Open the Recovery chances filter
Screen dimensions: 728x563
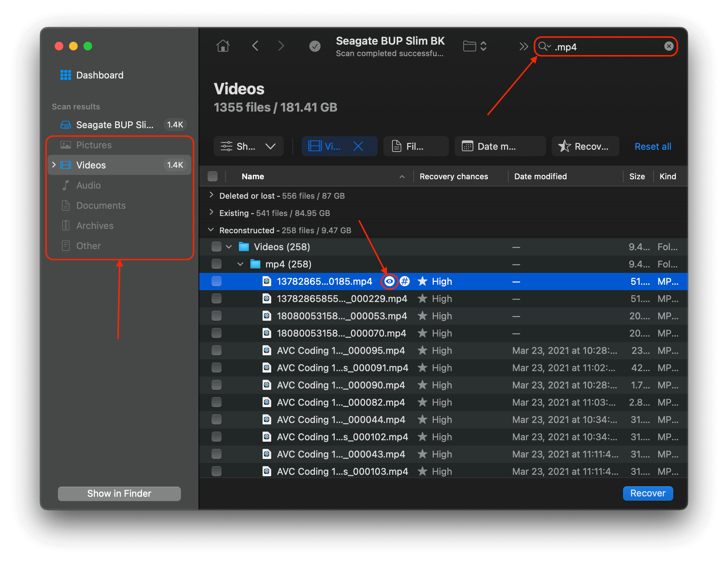tap(585, 146)
